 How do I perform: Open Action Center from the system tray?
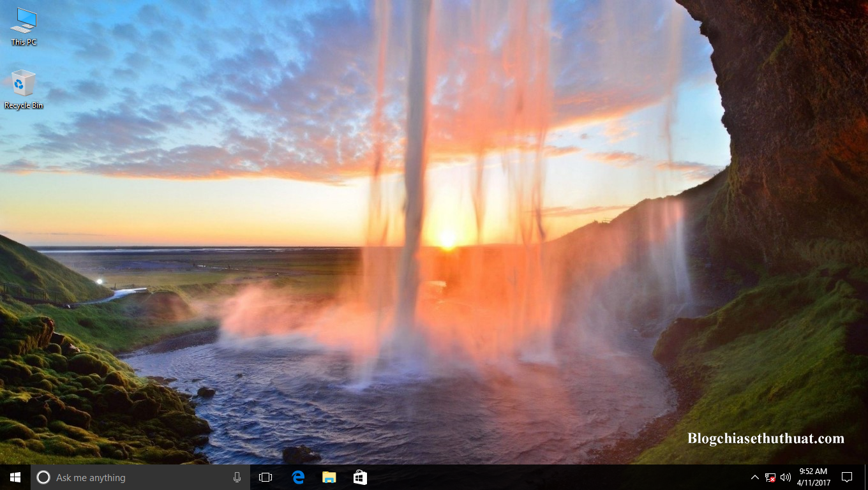(x=848, y=477)
